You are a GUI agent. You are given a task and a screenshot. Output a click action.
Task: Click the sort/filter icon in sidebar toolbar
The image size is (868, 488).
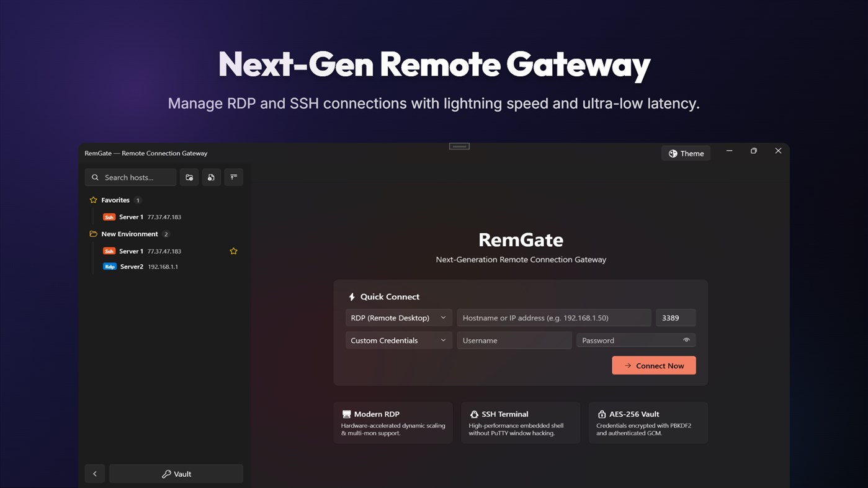click(233, 177)
